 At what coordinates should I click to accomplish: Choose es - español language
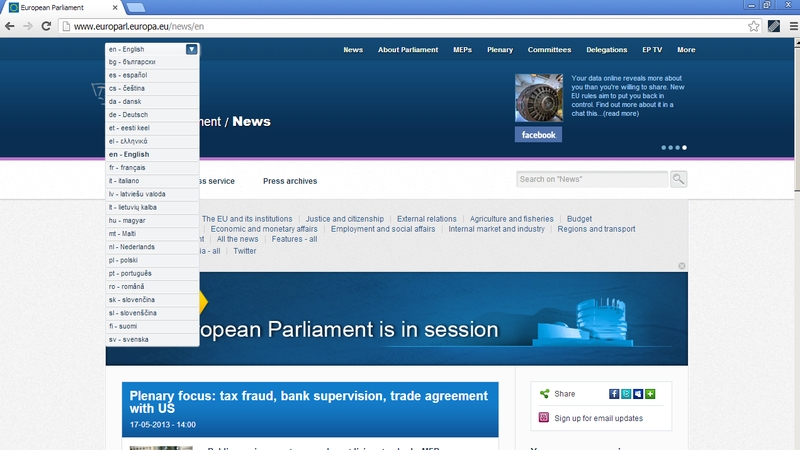152,76
